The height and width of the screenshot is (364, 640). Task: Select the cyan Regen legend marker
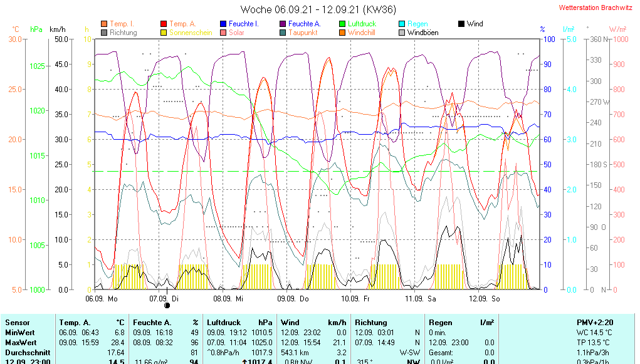402,24
